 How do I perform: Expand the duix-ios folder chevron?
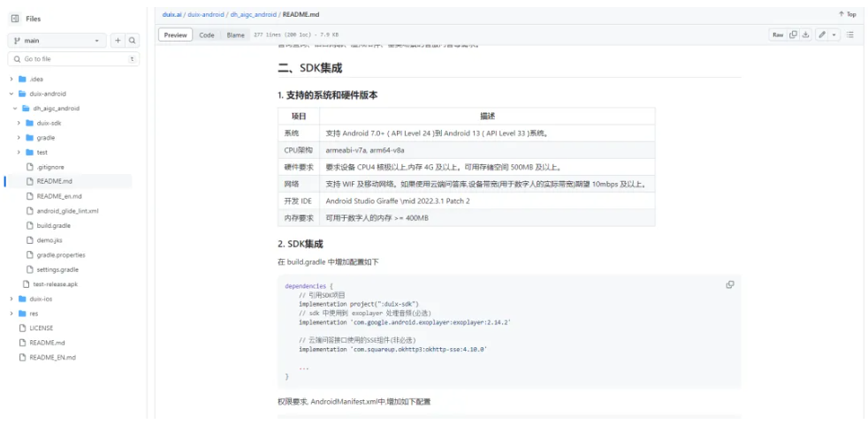pyautogui.click(x=11, y=299)
